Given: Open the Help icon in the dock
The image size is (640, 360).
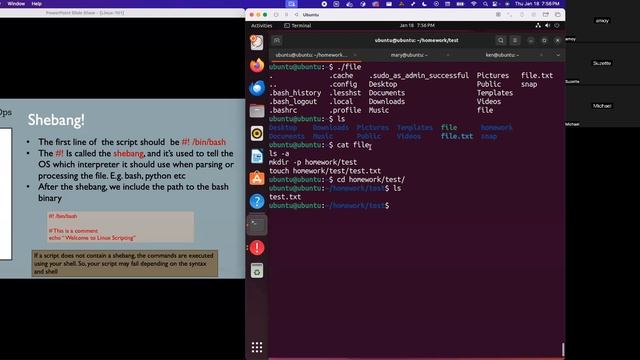Looking at the screenshot, I should 257,202.
